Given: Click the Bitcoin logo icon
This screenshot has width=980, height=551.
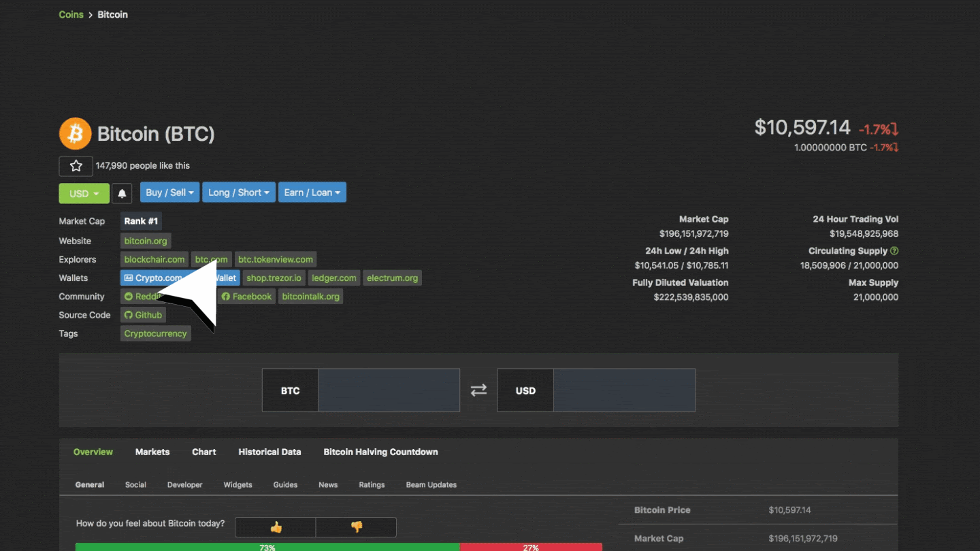Looking at the screenshot, I should point(75,133).
